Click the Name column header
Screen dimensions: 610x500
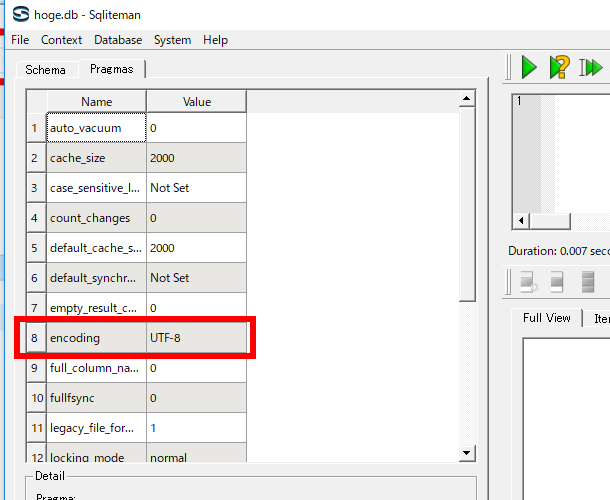pyautogui.click(x=96, y=102)
